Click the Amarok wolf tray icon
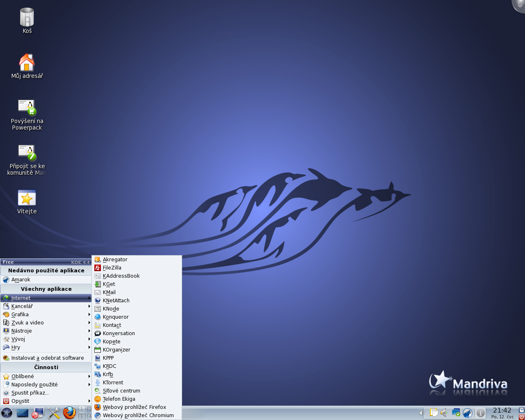525x420 pixels. click(468, 413)
